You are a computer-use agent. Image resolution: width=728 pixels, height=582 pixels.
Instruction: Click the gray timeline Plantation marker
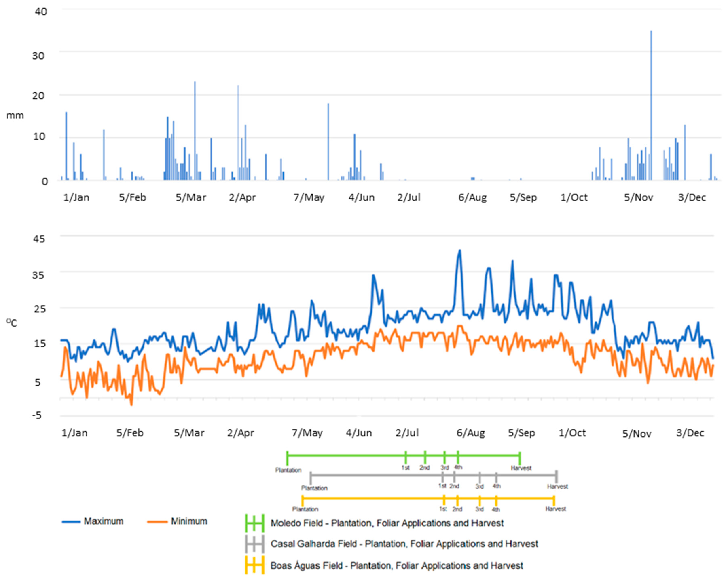coord(311,478)
